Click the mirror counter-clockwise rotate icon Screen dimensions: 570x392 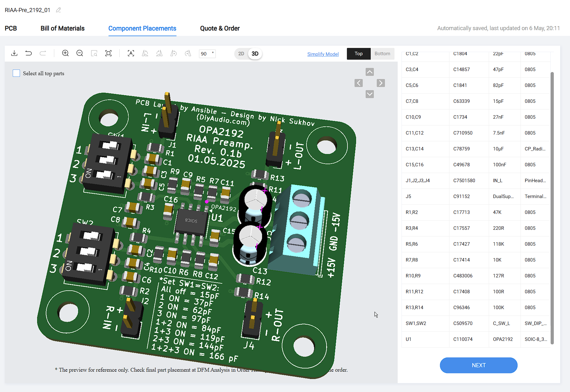[x=145, y=53]
